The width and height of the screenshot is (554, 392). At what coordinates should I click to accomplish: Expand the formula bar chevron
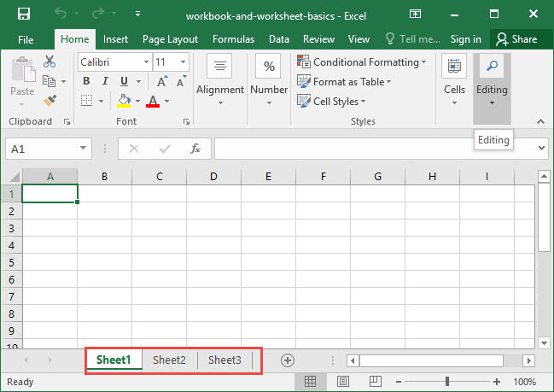[x=541, y=148]
